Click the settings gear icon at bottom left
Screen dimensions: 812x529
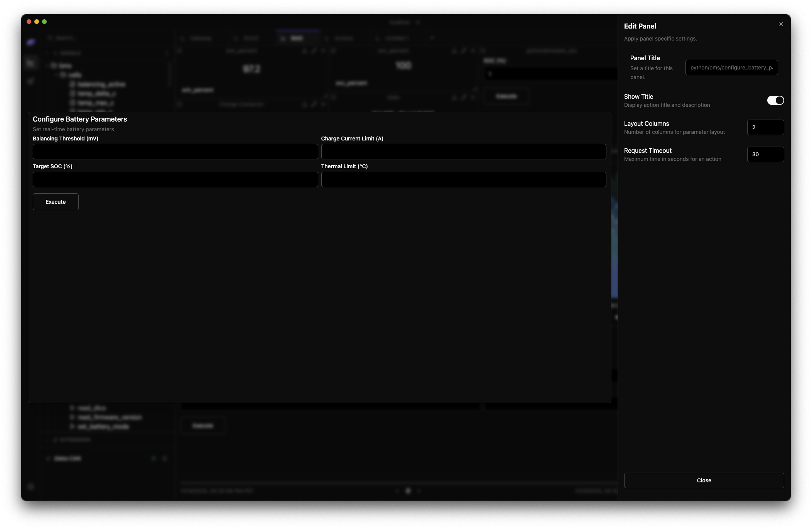click(x=31, y=487)
